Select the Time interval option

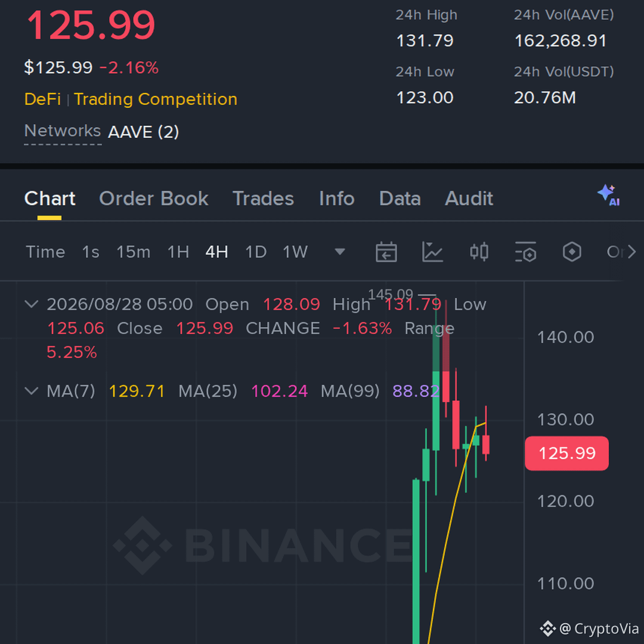[45, 252]
